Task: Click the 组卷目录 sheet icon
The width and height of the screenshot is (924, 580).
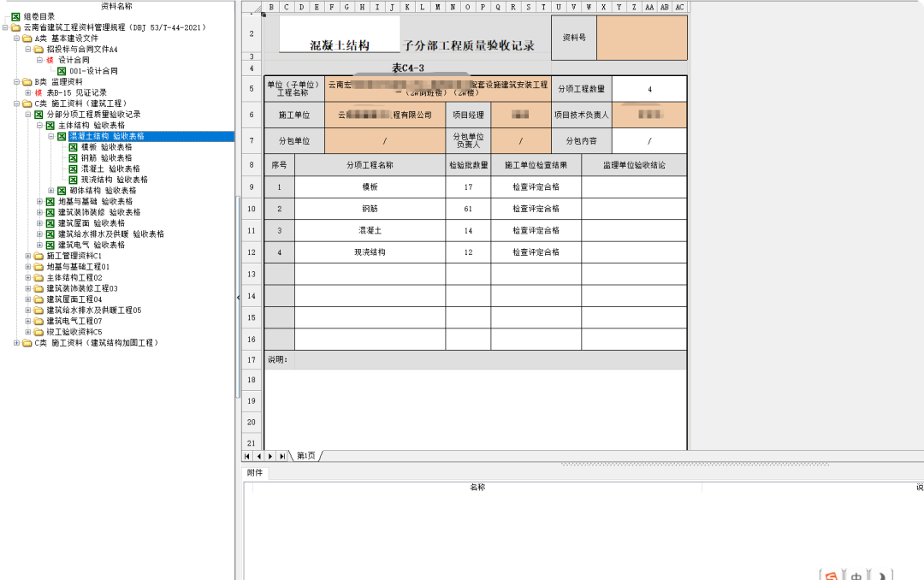Action: 16,16
